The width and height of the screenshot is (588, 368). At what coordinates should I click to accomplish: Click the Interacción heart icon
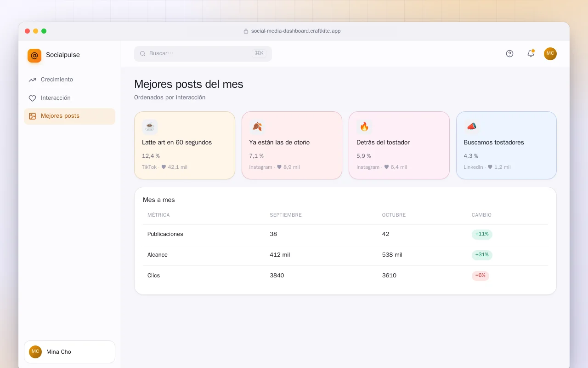32,98
